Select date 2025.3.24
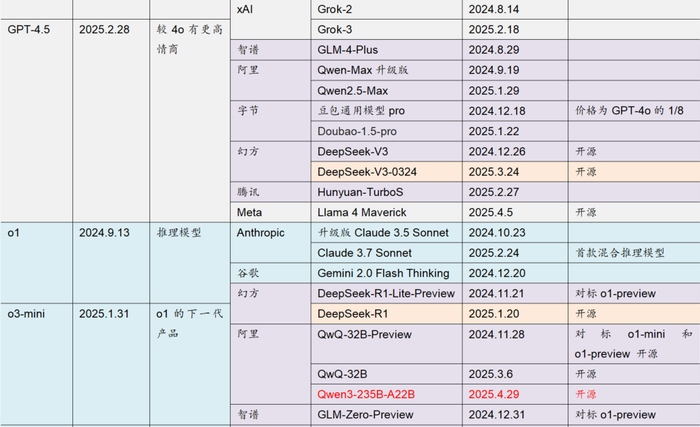 [494, 172]
